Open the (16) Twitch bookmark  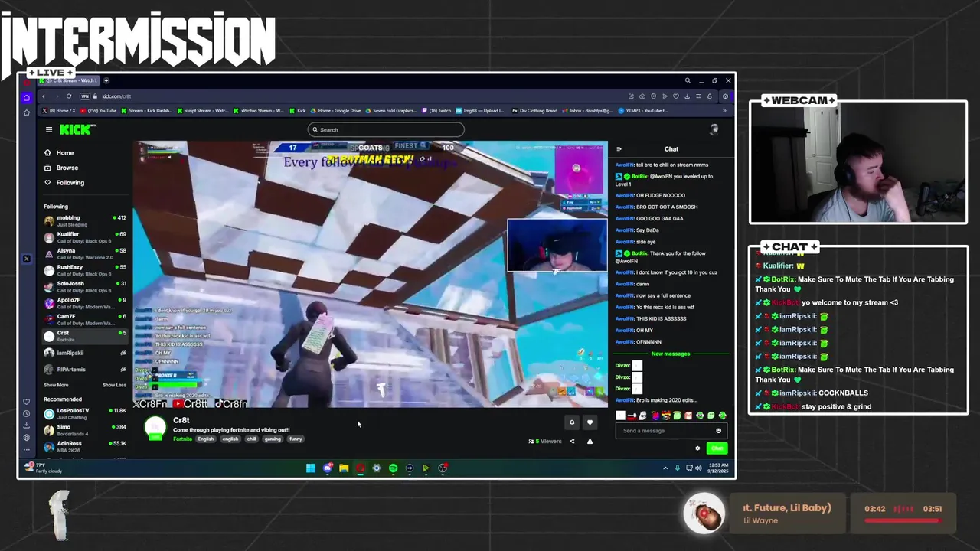click(436, 111)
